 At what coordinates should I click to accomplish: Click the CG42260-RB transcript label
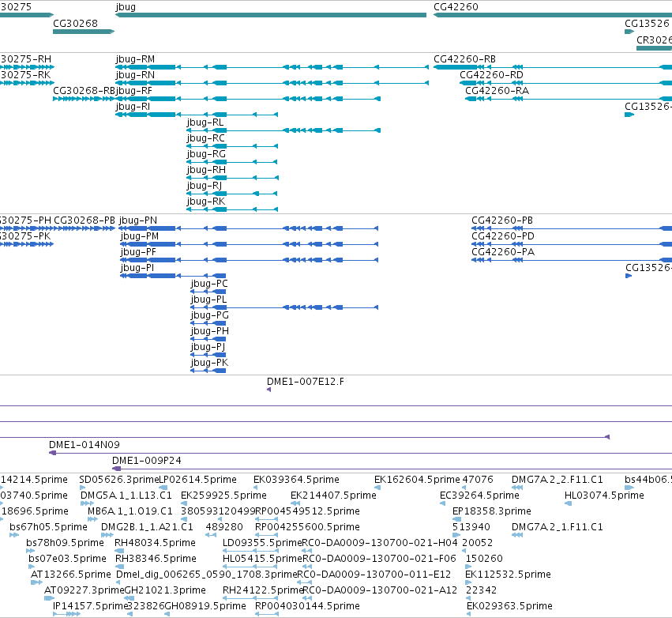464,59
